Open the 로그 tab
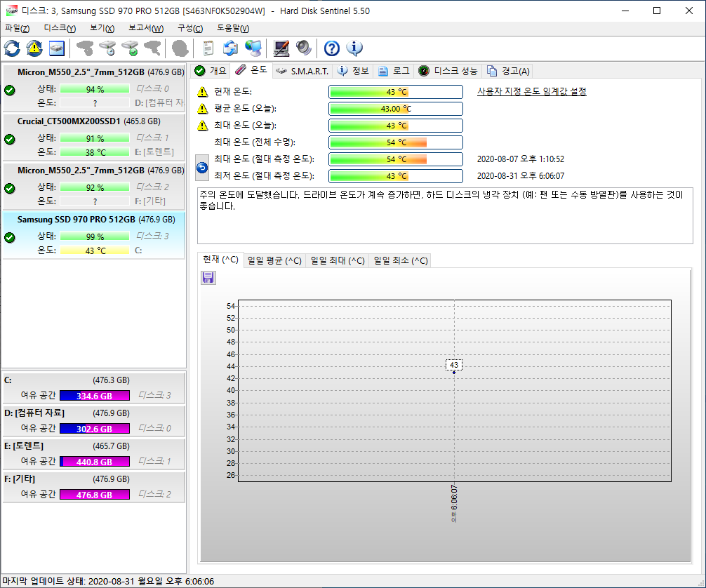The width and height of the screenshot is (706, 588). coord(394,71)
